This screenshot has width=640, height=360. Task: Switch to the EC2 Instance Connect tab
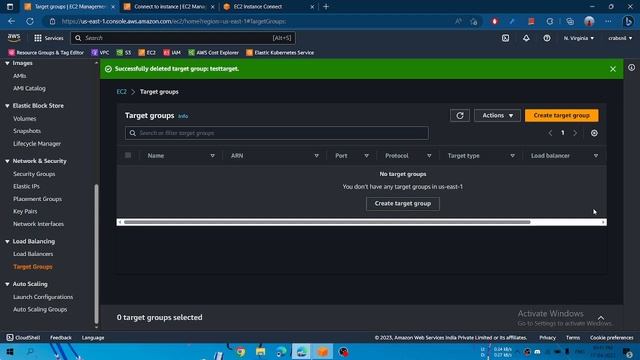[x=269, y=7]
